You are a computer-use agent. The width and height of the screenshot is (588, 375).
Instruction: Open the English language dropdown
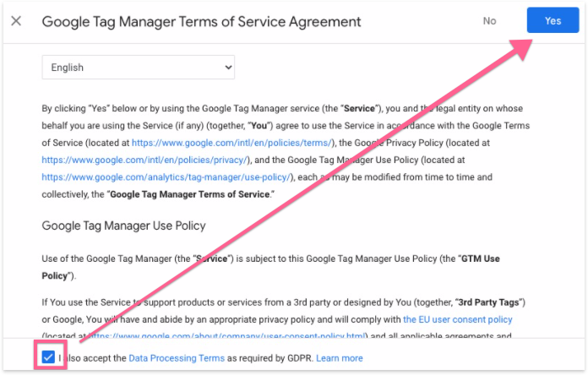pos(138,67)
